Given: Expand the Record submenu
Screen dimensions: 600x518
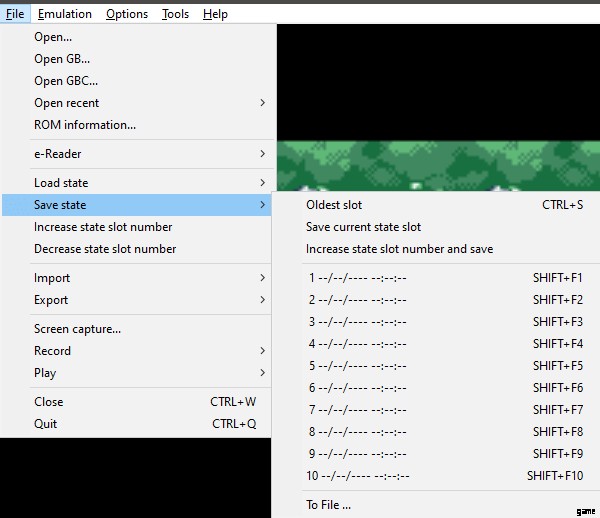Looking at the screenshot, I should pyautogui.click(x=52, y=351).
